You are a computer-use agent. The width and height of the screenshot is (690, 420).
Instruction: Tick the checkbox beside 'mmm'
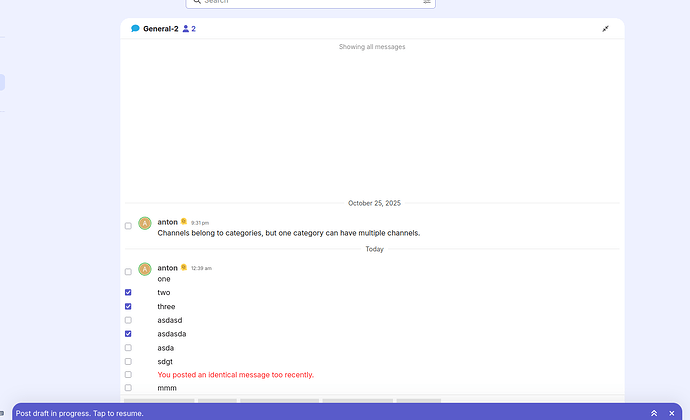(128, 388)
